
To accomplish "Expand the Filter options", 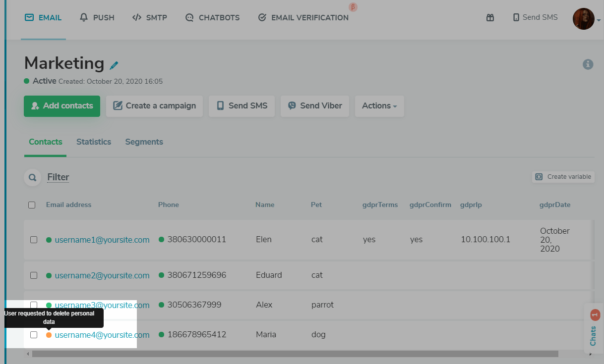I will (x=58, y=177).
